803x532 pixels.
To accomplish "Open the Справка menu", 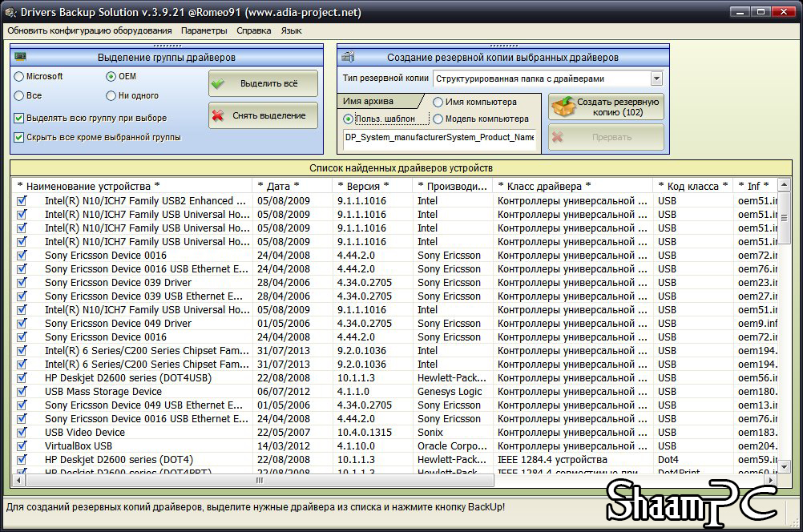I will (253, 30).
